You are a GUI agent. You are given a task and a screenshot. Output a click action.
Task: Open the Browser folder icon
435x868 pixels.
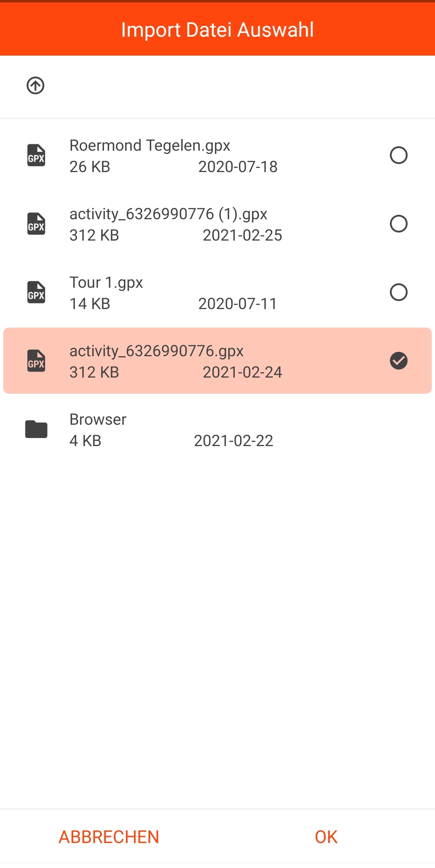point(36,429)
